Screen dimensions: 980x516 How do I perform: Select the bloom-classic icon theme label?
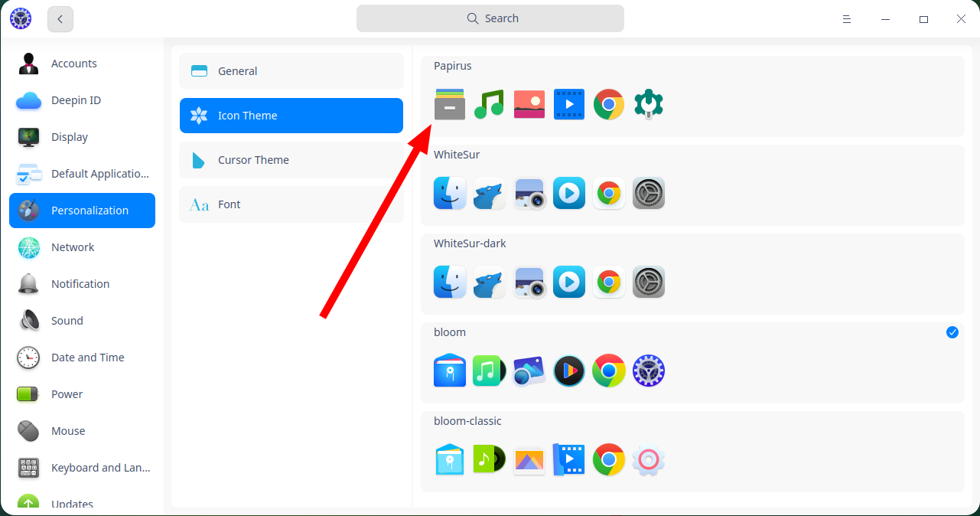467,421
